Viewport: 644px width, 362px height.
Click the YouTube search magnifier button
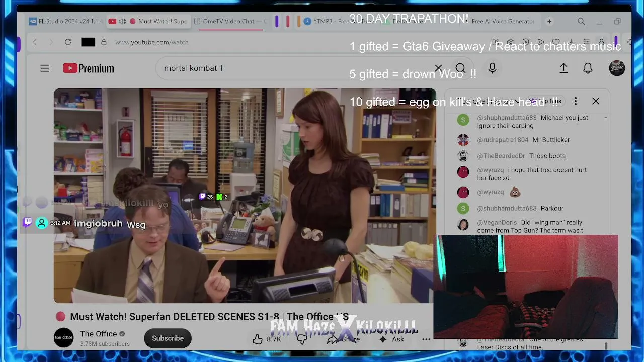coord(460,68)
